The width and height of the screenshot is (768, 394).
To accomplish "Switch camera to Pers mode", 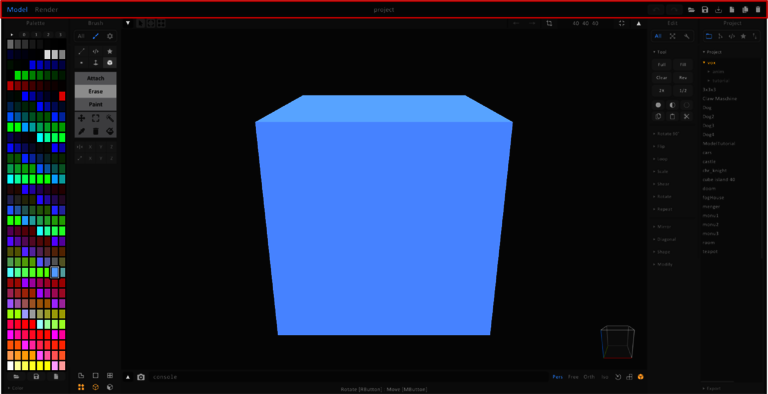I will 557,377.
